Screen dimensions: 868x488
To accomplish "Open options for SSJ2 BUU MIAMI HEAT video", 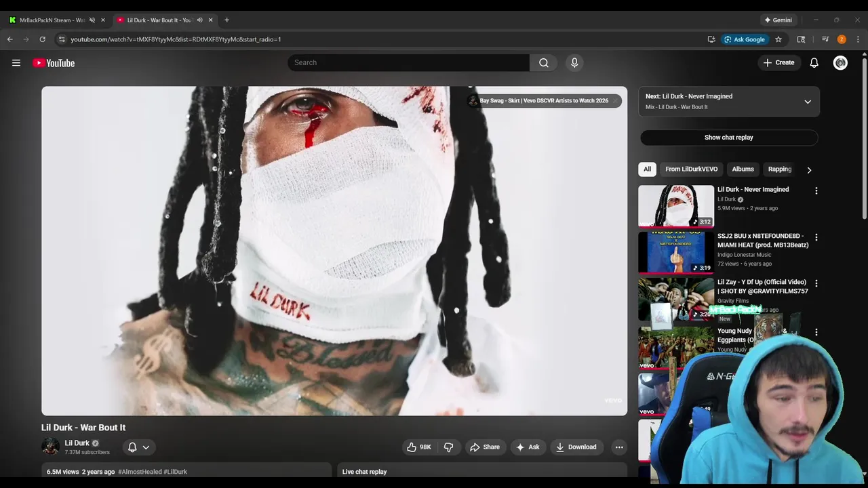I will pos(816,238).
